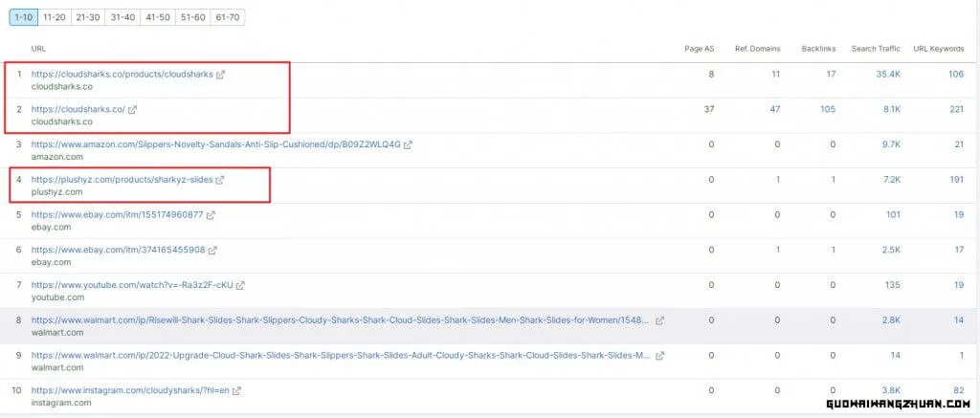Open the ebay.com/itm/374165455908 link
980x418 pixels.
pos(118,250)
